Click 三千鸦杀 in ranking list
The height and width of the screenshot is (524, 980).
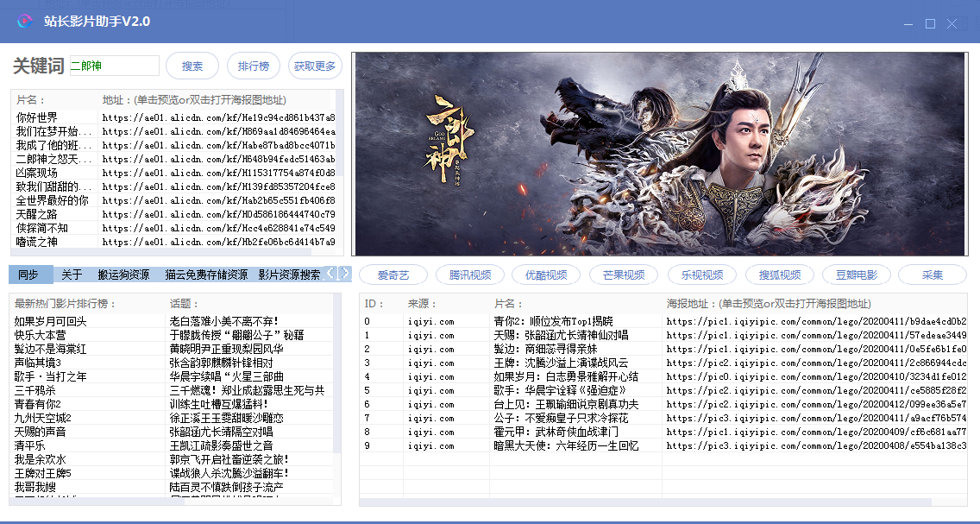coord(35,390)
